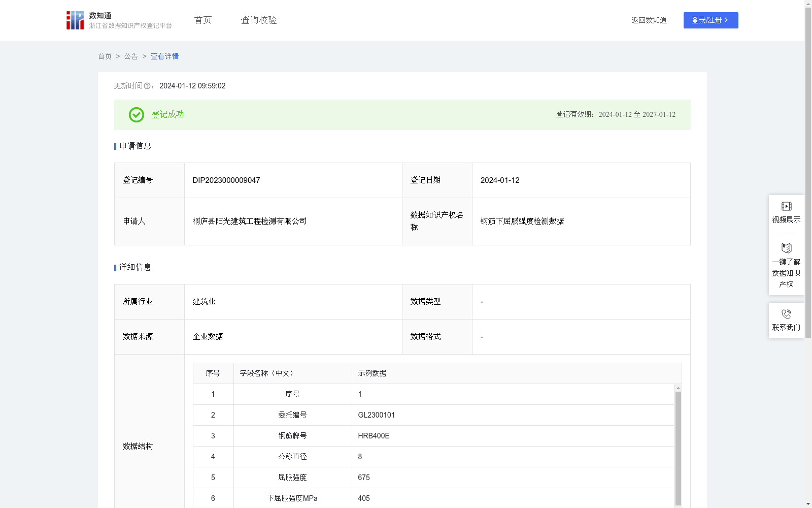The height and width of the screenshot is (508, 812).
Task: Click the sample value HRB400E
Action: pyautogui.click(x=374, y=436)
